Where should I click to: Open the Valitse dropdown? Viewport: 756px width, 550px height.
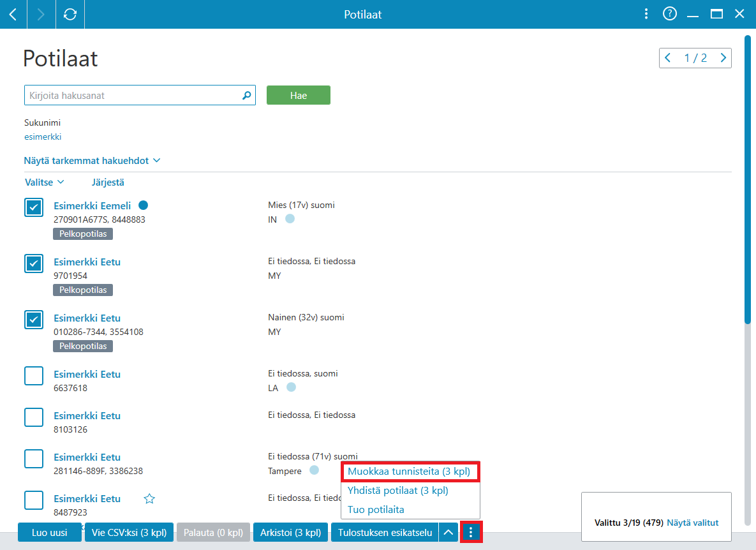(x=45, y=182)
